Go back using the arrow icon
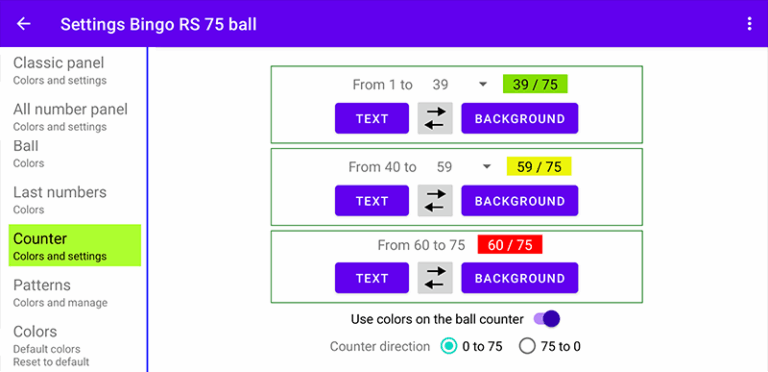The height and width of the screenshot is (372, 768). [x=24, y=23]
